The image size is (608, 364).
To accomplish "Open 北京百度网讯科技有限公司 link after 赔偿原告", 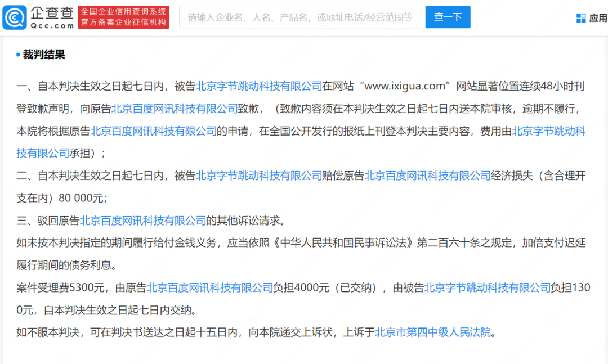I will tap(427, 176).
